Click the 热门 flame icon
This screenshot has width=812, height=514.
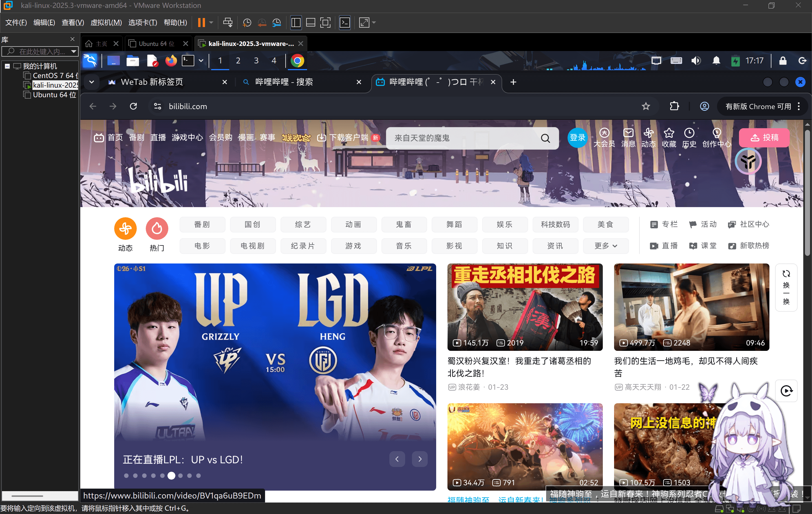(x=157, y=229)
